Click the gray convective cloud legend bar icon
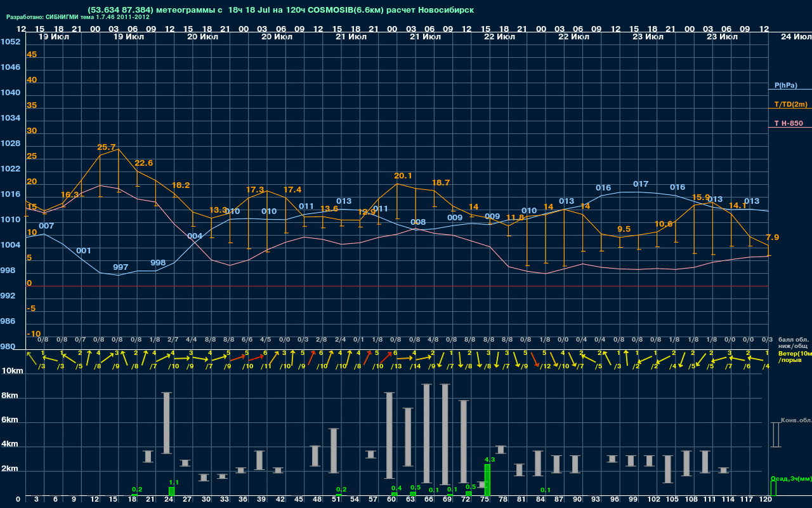Viewport: 812px width, 508px height. click(x=775, y=435)
